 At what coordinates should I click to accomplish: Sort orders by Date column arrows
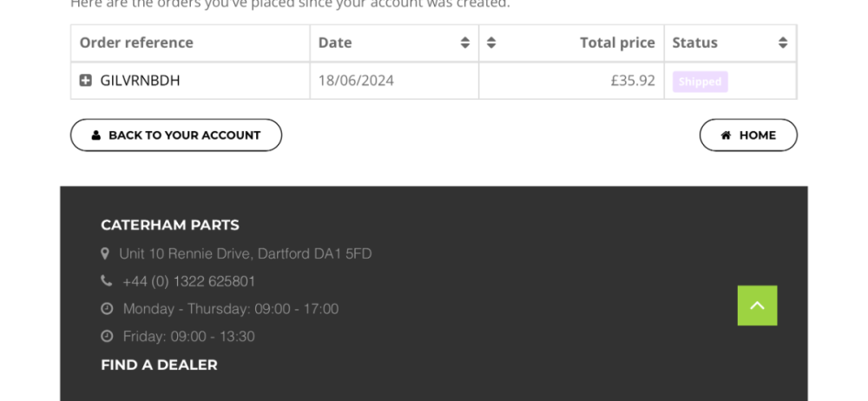465,43
